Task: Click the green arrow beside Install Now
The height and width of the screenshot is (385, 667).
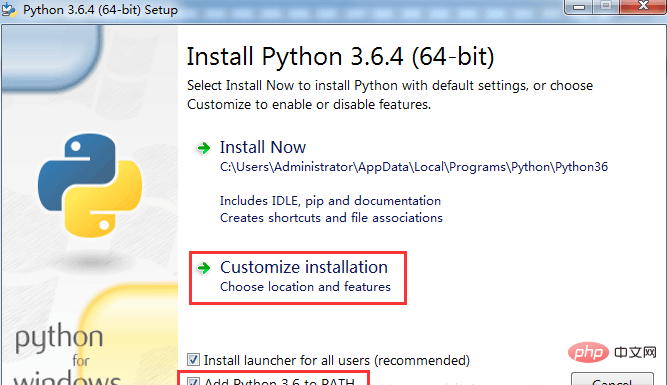Action: 203,148
